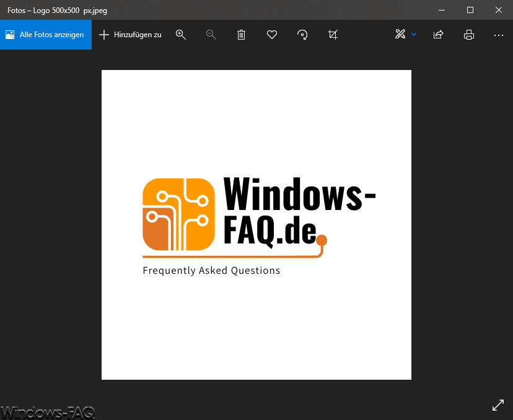Delete the photo using the trash icon

pos(241,35)
